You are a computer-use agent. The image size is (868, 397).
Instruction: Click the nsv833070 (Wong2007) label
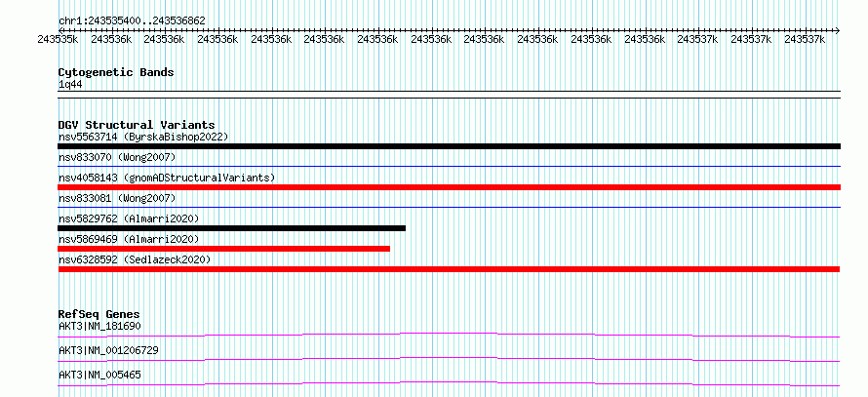(x=117, y=157)
